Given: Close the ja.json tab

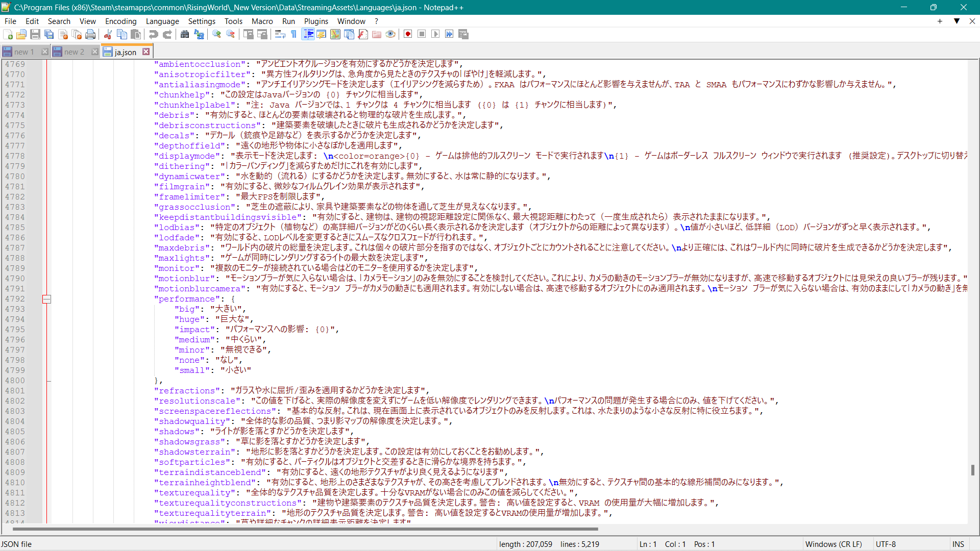Looking at the screenshot, I should (146, 52).
